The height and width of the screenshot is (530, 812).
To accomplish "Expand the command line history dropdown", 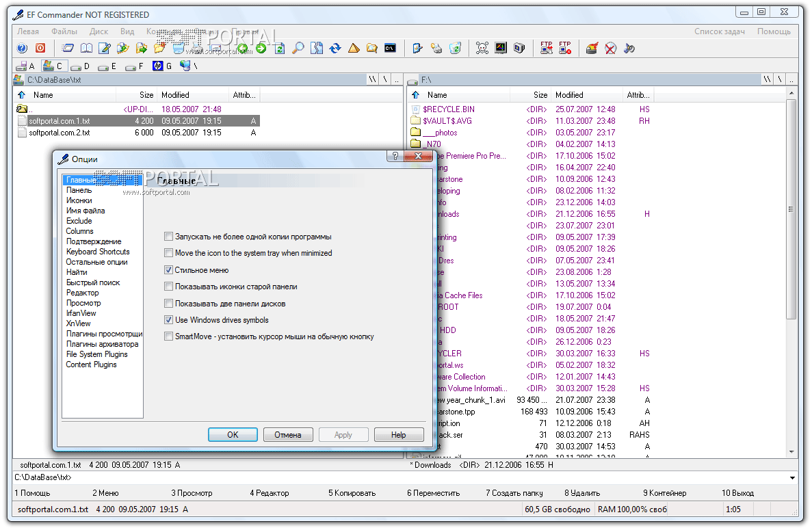I will pyautogui.click(x=792, y=478).
